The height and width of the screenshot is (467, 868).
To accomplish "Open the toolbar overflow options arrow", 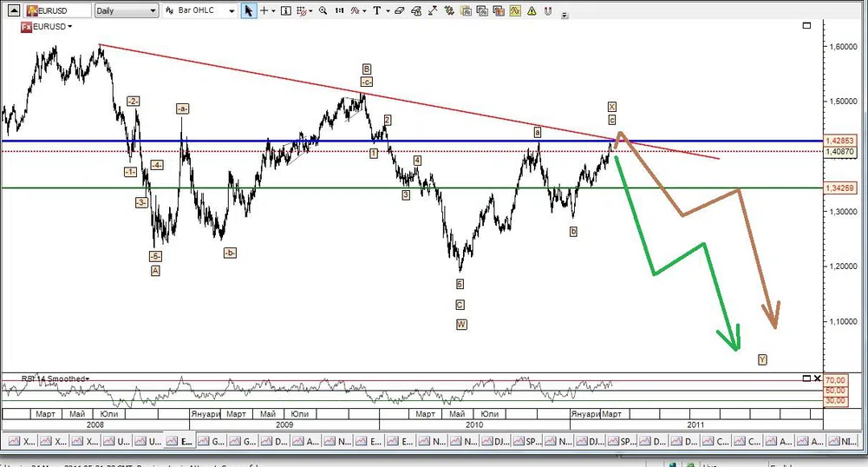I will tap(565, 16).
